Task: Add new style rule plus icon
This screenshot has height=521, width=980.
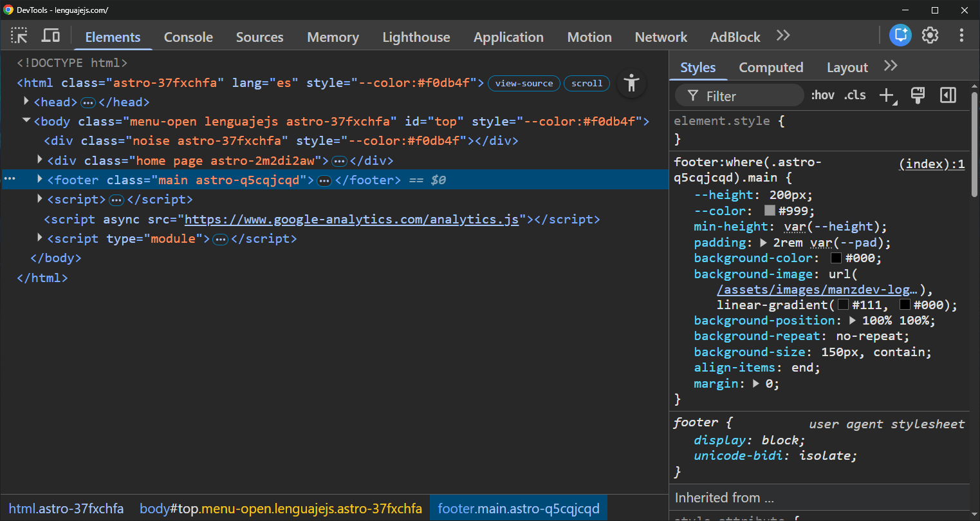Action: click(x=888, y=96)
